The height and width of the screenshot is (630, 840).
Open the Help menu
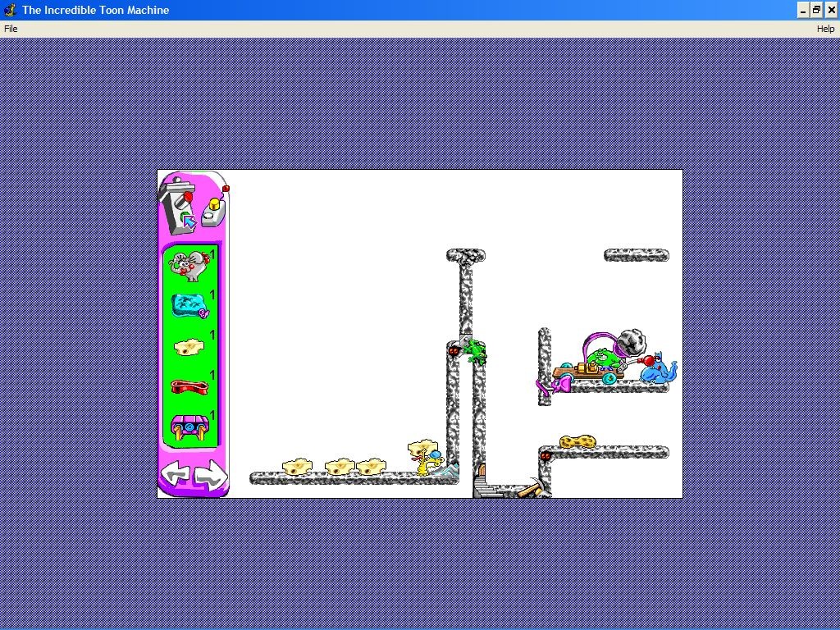pos(825,29)
